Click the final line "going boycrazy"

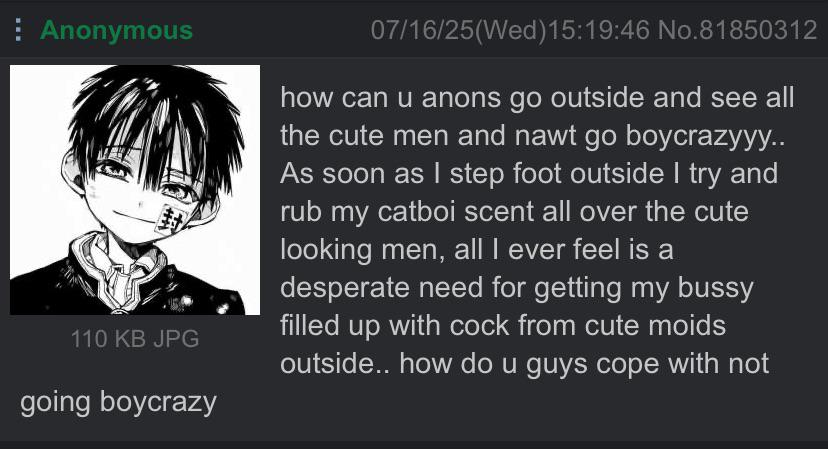118,403
